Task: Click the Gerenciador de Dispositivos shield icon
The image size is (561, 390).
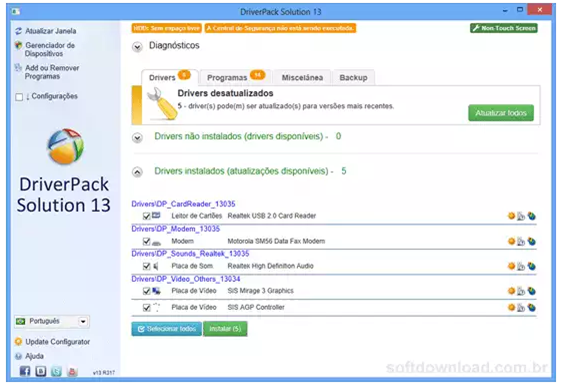Action: click(19, 45)
